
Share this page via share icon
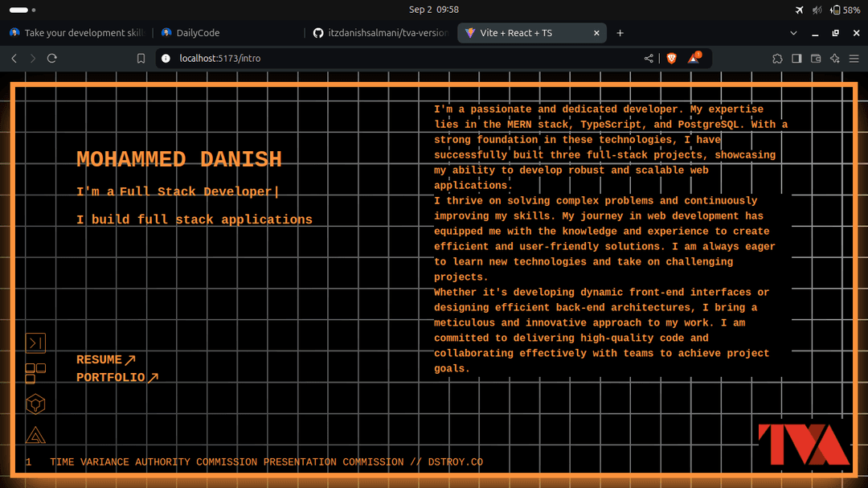649,58
